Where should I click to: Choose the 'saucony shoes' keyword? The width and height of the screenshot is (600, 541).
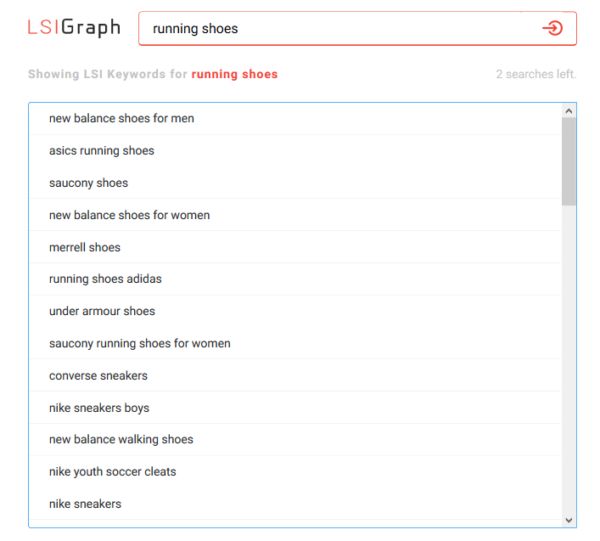[x=89, y=183]
